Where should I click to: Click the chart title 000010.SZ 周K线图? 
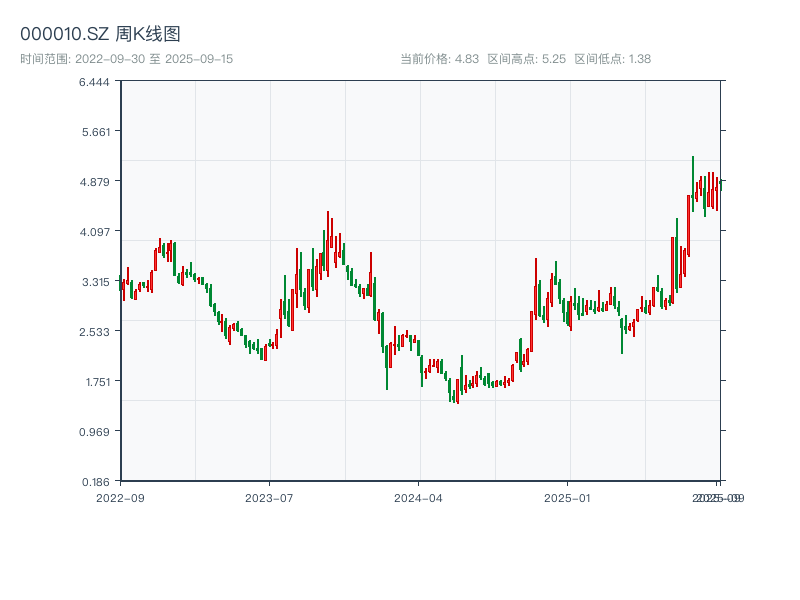click(x=100, y=34)
